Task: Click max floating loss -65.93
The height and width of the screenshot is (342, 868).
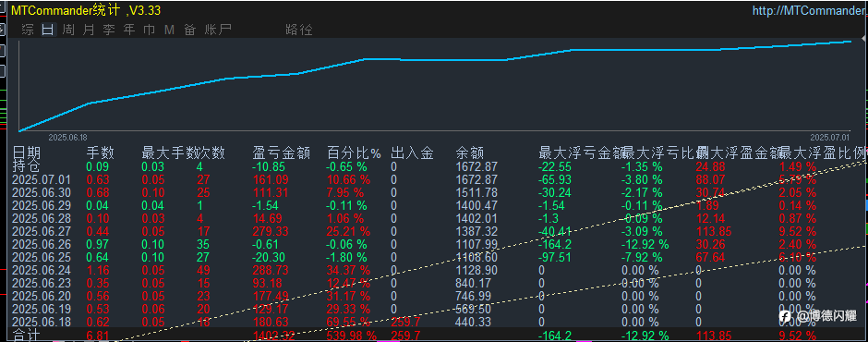Action: pyautogui.click(x=556, y=179)
